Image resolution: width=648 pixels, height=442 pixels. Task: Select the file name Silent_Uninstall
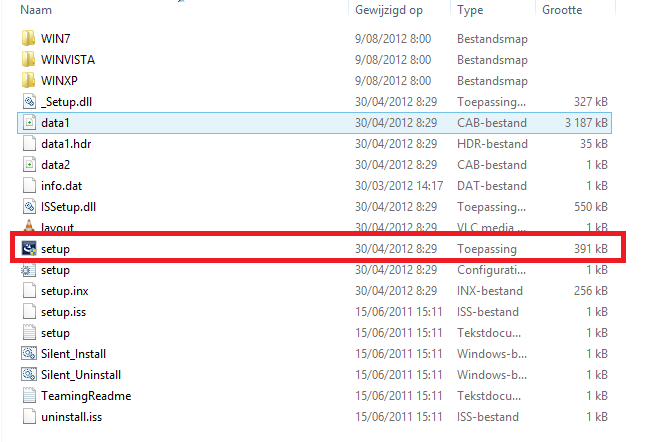tap(81, 375)
